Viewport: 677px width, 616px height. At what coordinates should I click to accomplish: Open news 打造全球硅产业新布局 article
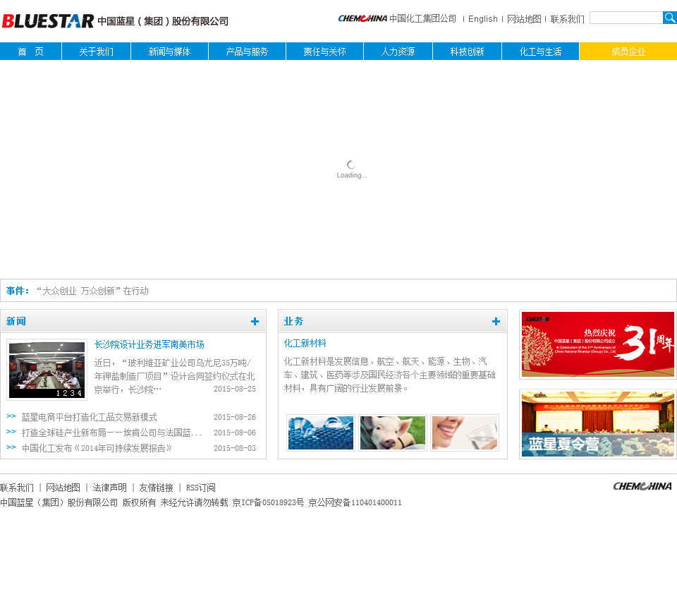pos(112,433)
